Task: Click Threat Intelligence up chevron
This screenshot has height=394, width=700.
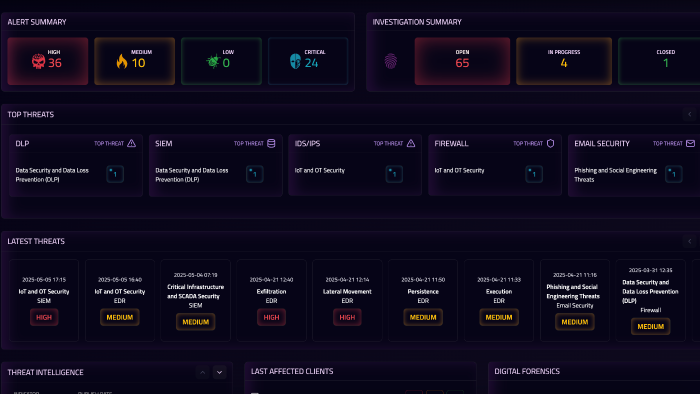Action: coord(202,372)
